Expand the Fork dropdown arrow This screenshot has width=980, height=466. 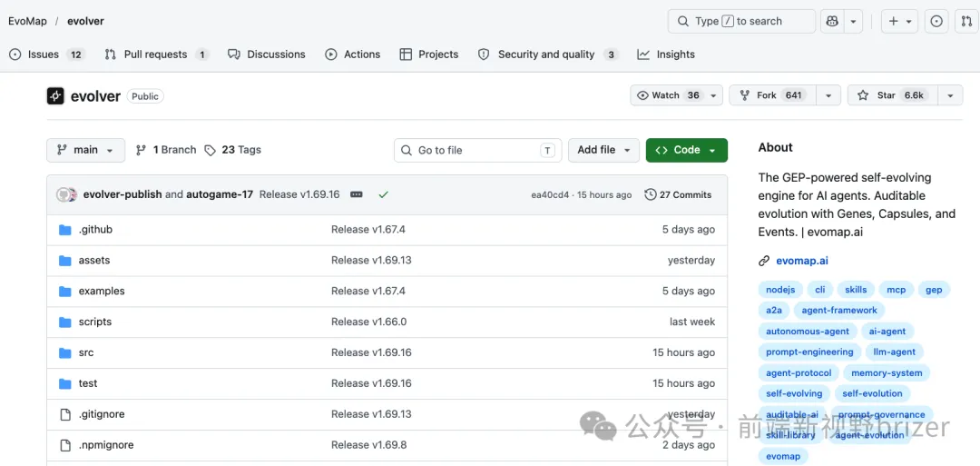click(828, 95)
